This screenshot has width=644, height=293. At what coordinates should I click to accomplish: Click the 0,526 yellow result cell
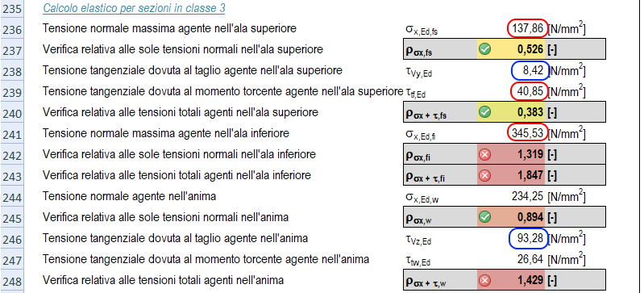[x=511, y=49]
